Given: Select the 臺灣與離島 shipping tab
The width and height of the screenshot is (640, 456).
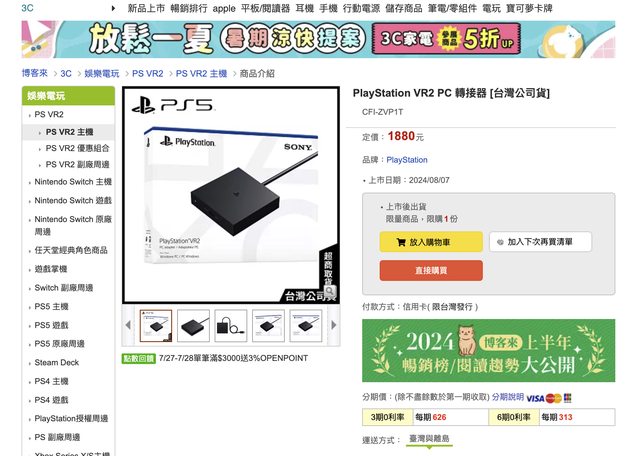Looking at the screenshot, I should pos(429,439).
